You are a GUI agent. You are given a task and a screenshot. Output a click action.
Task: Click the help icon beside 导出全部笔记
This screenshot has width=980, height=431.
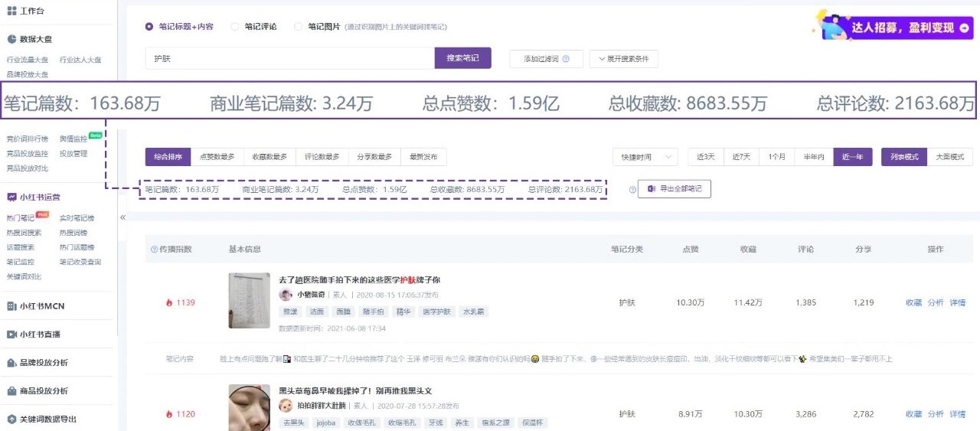pos(632,189)
